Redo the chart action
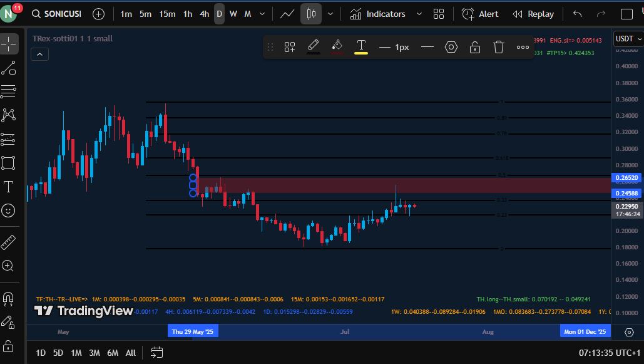Screen dimensions: 644x364 601,14
